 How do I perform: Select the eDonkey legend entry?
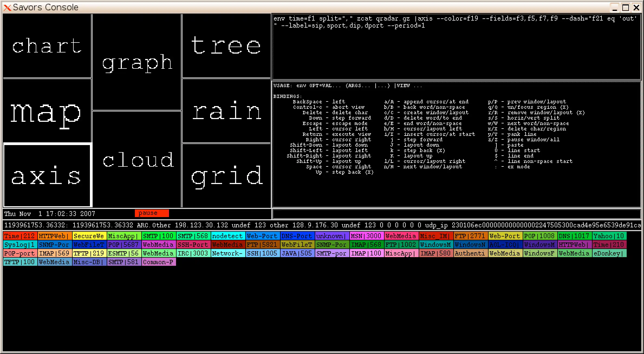tap(609, 253)
